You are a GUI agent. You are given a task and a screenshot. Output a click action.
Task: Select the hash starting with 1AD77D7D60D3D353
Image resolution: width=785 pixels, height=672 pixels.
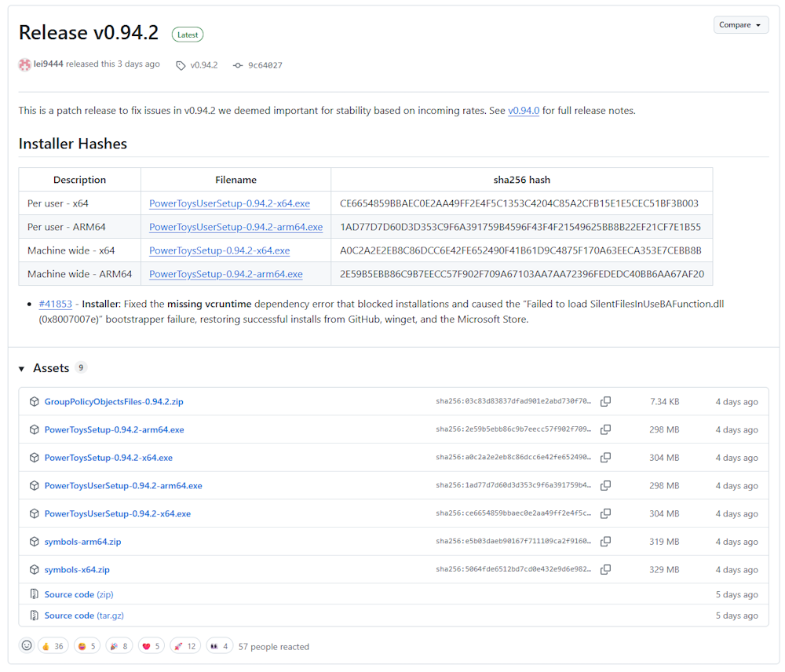click(520, 227)
